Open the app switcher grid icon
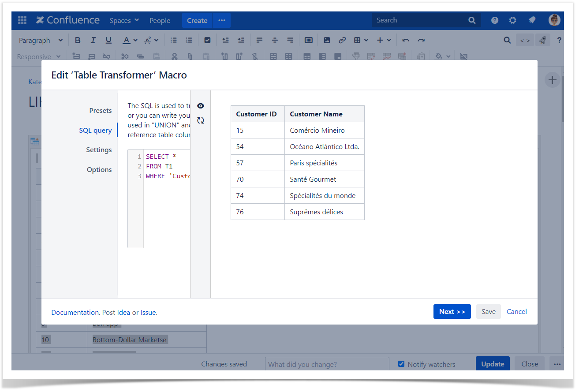This screenshot has height=392, width=579. (22, 20)
